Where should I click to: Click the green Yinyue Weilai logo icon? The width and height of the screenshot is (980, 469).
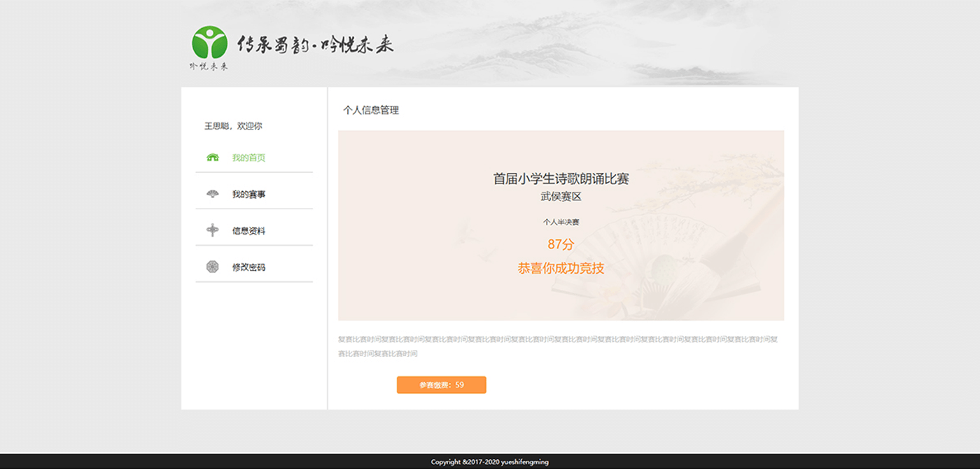click(x=209, y=42)
